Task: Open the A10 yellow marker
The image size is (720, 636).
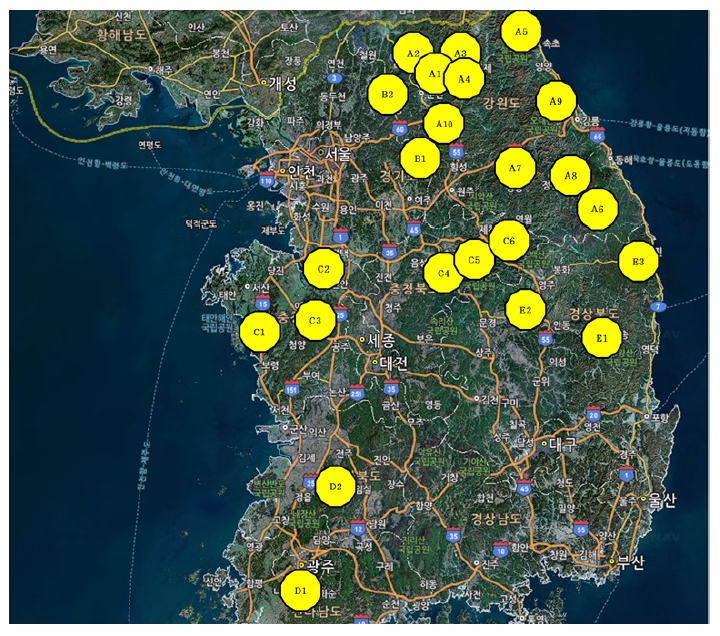Action: tap(443, 123)
